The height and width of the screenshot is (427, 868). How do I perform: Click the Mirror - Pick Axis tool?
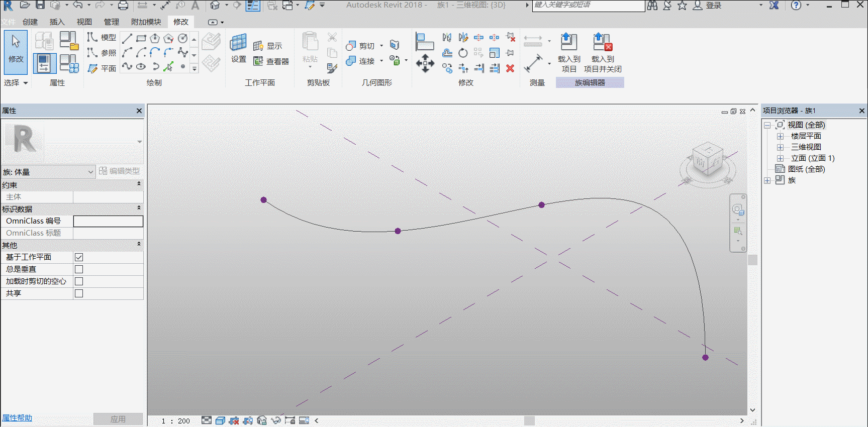(x=447, y=38)
